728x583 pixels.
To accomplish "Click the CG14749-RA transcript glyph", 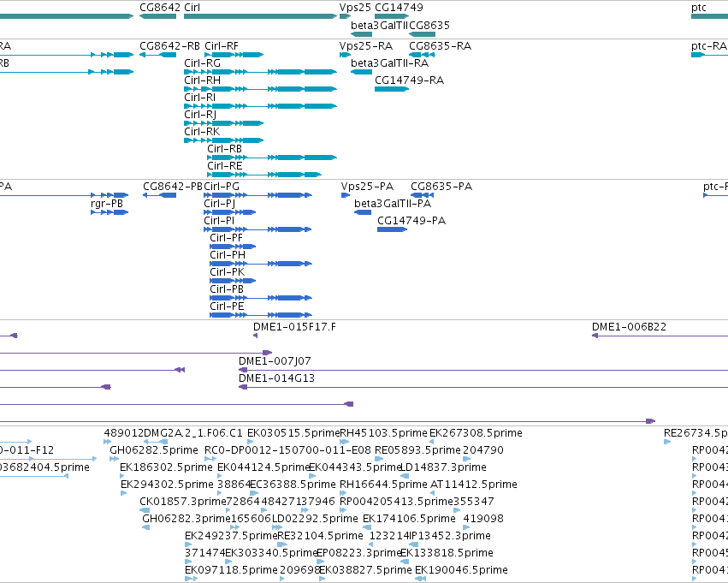I will (392, 89).
